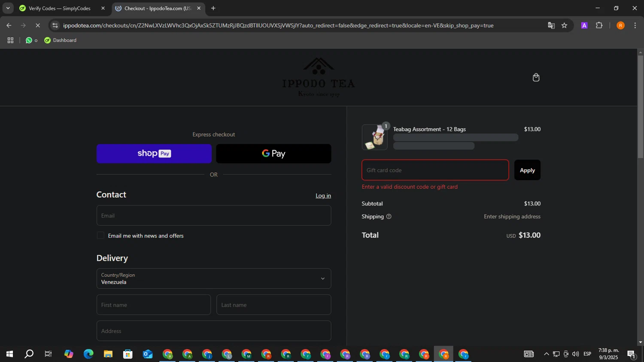The height and width of the screenshot is (362, 644).
Task: Focus the First name field
Action: pyautogui.click(x=154, y=305)
